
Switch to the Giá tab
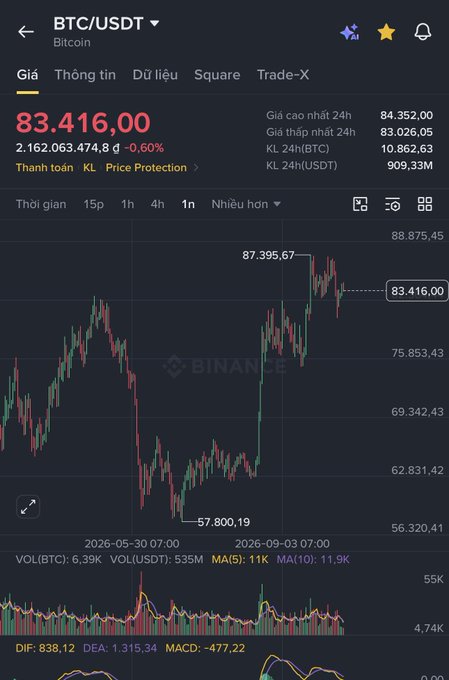click(x=27, y=75)
